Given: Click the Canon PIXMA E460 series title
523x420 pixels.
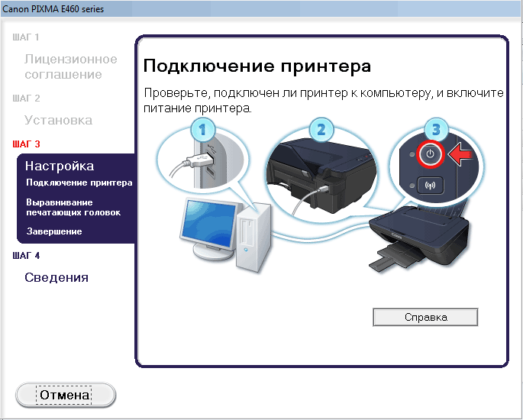Looking at the screenshot, I should [x=53, y=9].
